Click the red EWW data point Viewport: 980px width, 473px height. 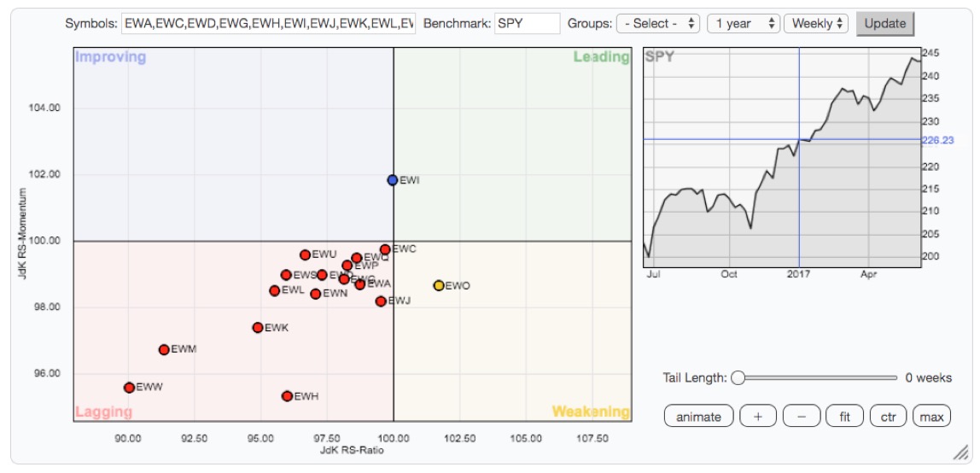(129, 388)
